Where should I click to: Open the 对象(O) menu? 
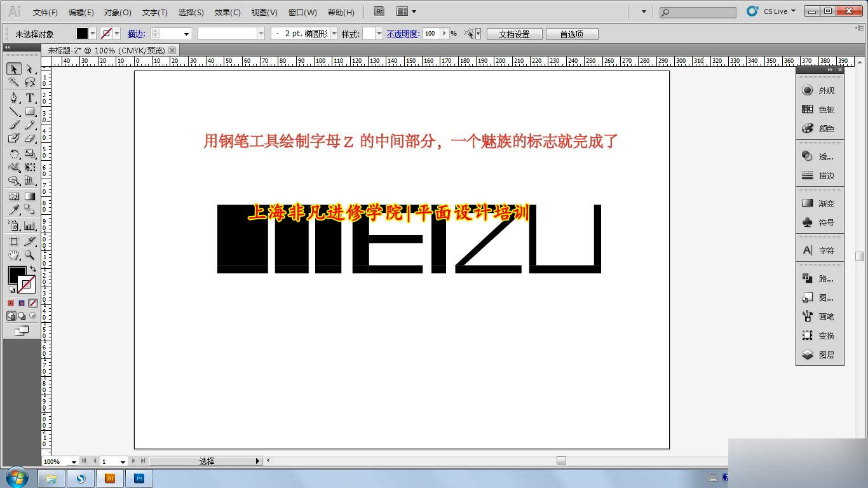(118, 12)
